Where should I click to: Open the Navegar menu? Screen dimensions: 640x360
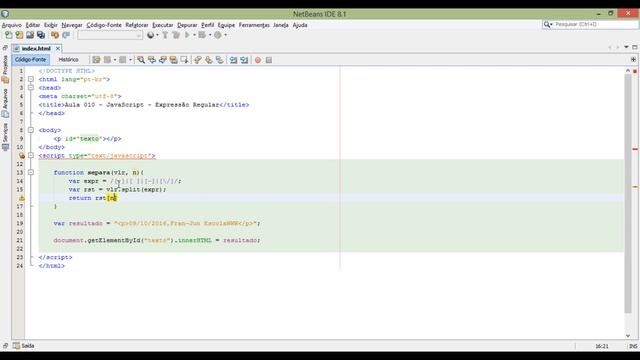point(72,25)
